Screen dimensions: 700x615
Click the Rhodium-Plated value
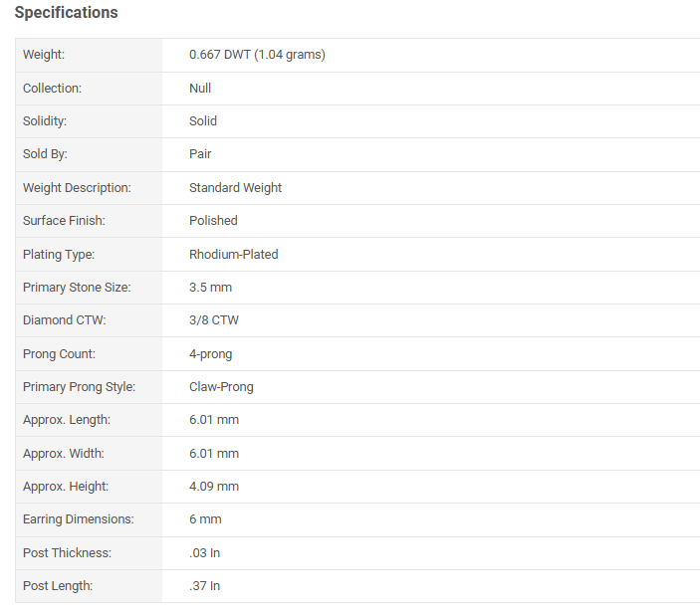pos(233,255)
